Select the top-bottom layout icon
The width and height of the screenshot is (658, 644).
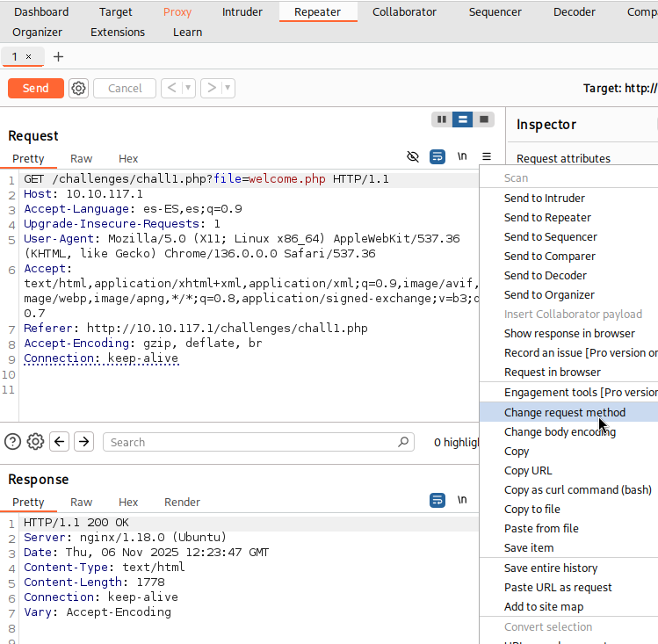[462, 119]
